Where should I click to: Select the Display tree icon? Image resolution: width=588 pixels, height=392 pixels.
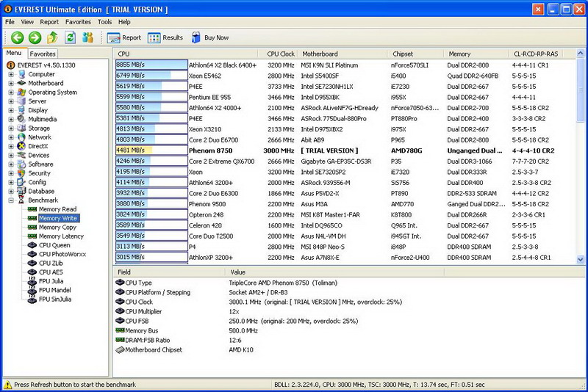coord(22,110)
